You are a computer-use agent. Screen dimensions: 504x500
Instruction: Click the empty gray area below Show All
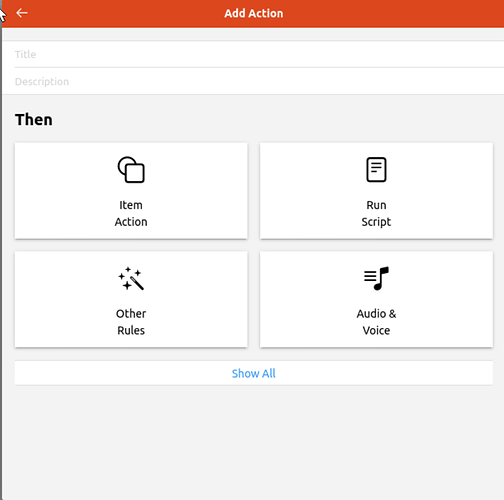click(253, 443)
